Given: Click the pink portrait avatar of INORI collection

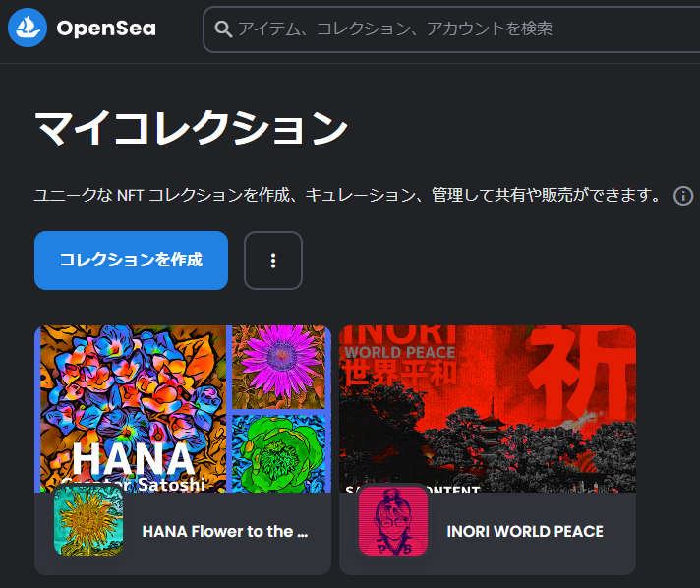Looking at the screenshot, I should coord(393,520).
